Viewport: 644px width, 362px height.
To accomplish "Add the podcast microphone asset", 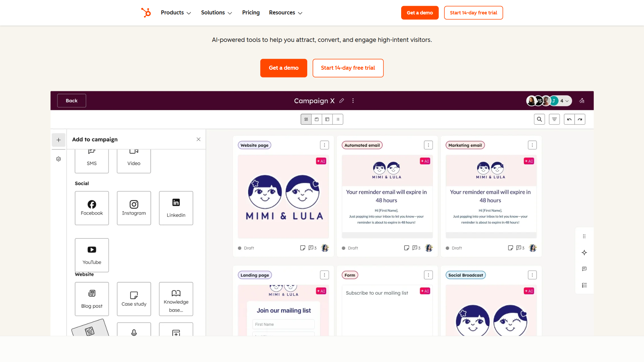I will [x=134, y=329].
